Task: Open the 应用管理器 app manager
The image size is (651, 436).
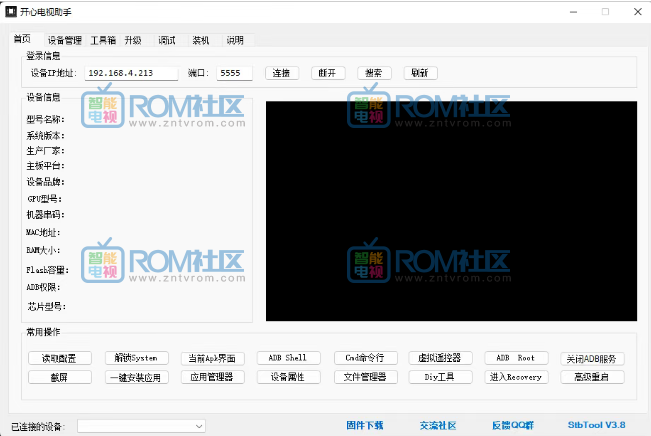Action: tap(213, 377)
